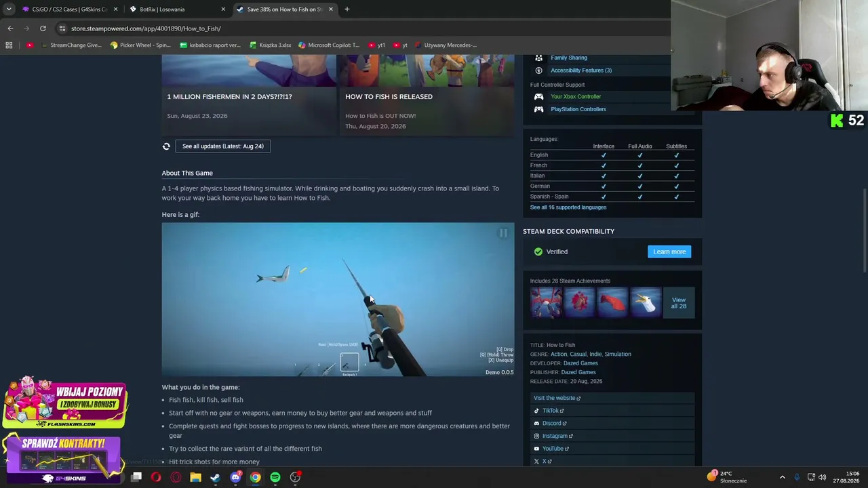The image size is (868, 488).
Task: Expand the tab search dropdown
Action: click(9, 9)
